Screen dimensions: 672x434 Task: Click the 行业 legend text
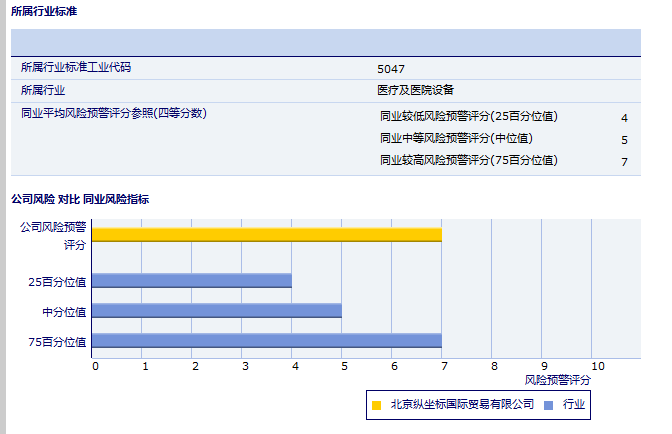(x=574, y=405)
